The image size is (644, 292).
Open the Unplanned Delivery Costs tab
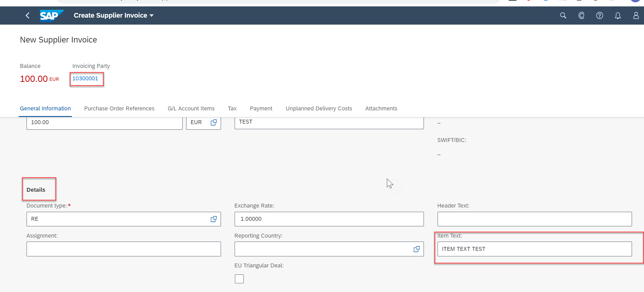(319, 108)
